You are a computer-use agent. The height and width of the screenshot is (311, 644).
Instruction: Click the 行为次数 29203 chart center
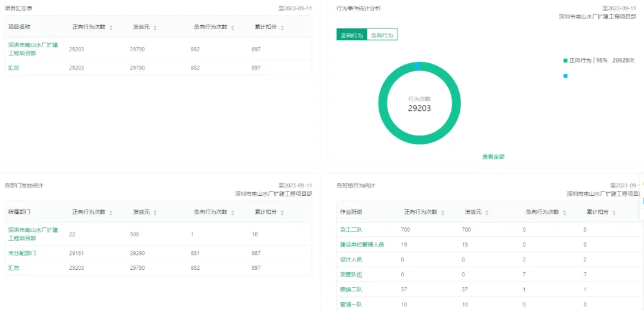click(x=419, y=104)
